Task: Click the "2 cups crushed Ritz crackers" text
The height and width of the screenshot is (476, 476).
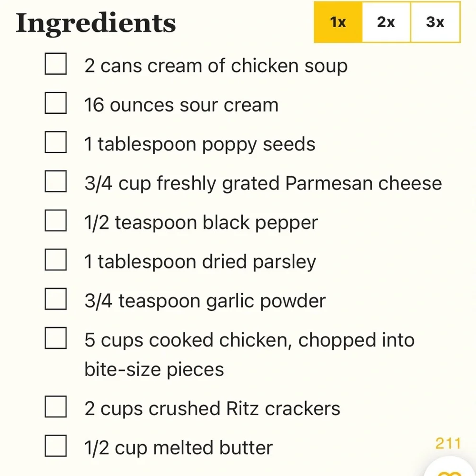Action: (x=212, y=408)
